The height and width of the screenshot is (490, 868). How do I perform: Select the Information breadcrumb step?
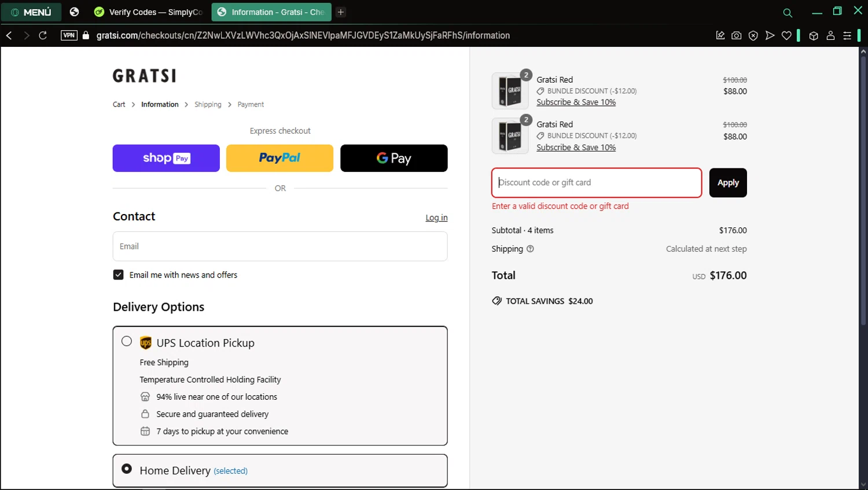(160, 105)
